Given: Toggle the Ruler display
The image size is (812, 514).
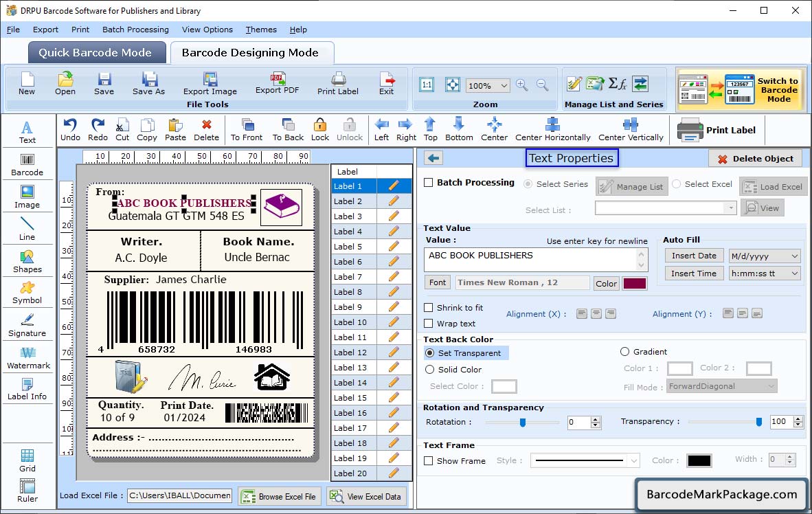Looking at the screenshot, I should 27,491.
